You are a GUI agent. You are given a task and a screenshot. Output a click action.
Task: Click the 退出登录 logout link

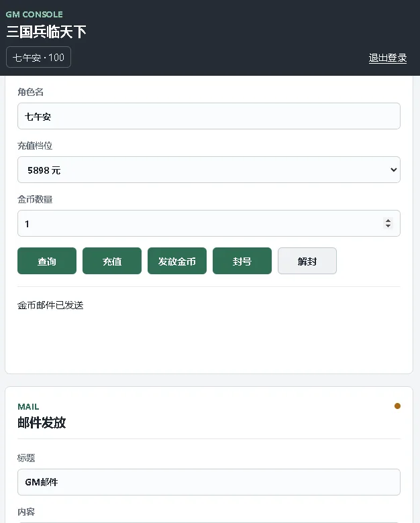click(388, 58)
